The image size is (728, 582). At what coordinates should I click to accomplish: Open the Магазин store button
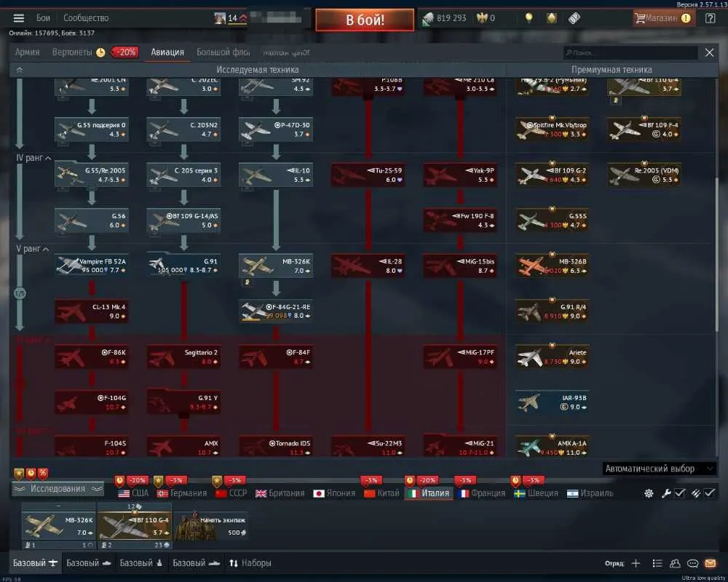[x=664, y=18]
